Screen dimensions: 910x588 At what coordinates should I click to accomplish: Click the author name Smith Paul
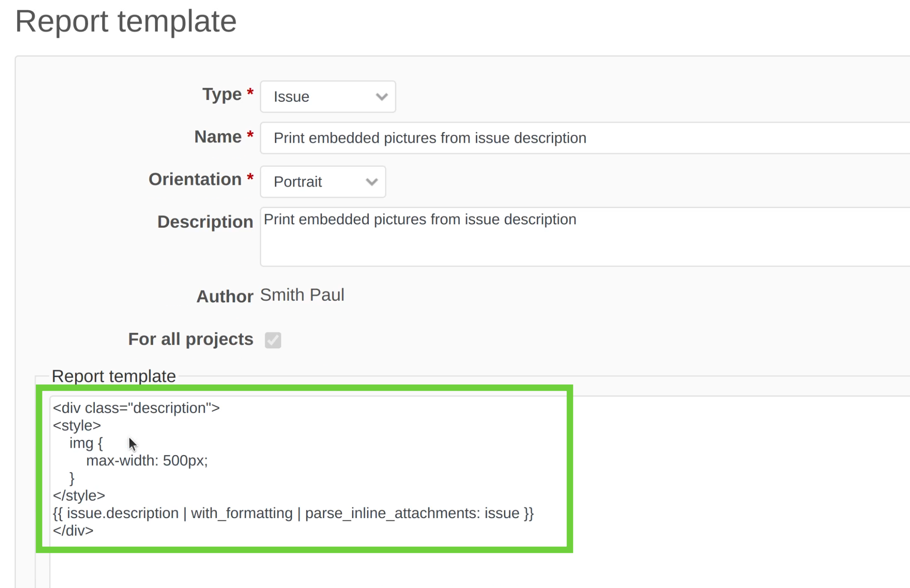coord(302,295)
